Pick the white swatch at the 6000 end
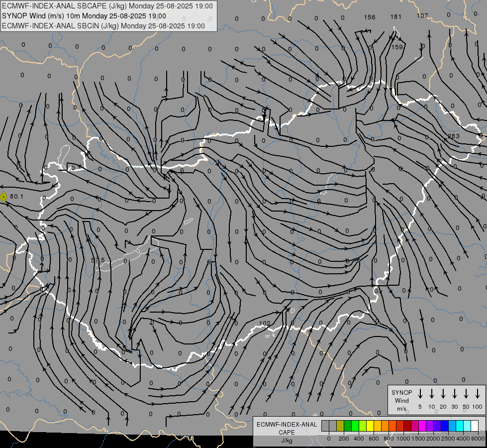 pos(475,426)
